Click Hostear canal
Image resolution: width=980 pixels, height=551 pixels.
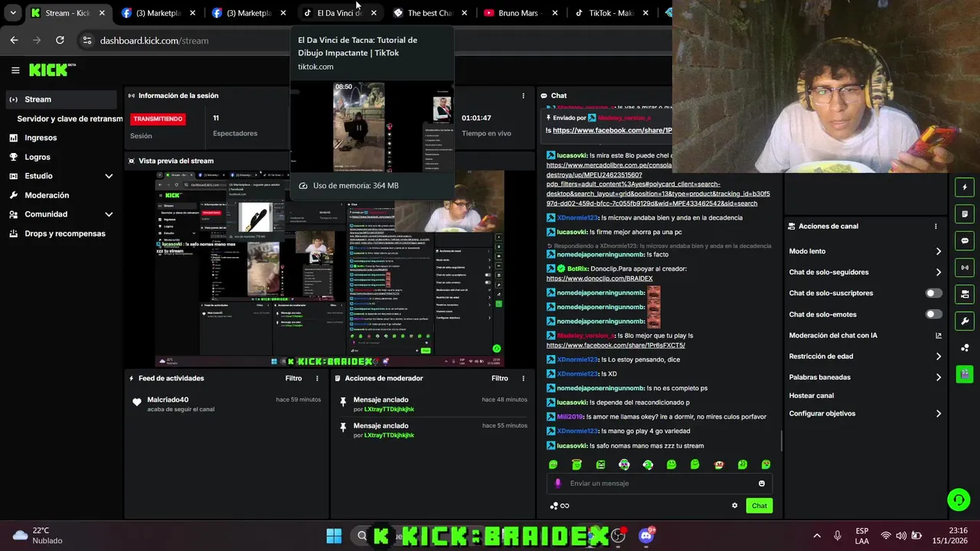(x=811, y=396)
